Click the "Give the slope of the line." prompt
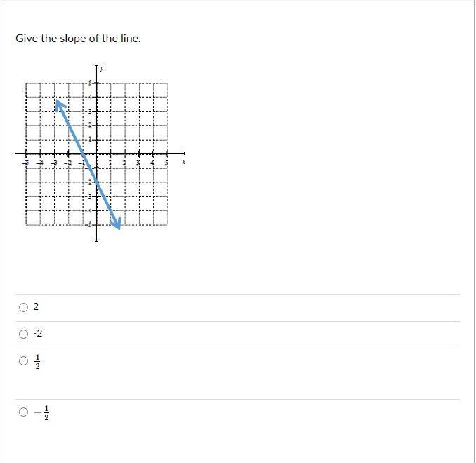 click(x=78, y=39)
